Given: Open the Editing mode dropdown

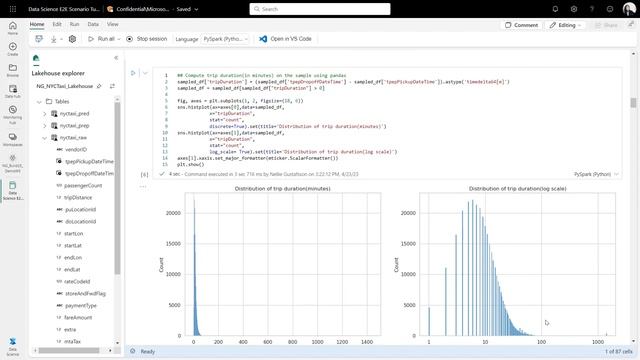Looking at the screenshot, I should point(565,25).
